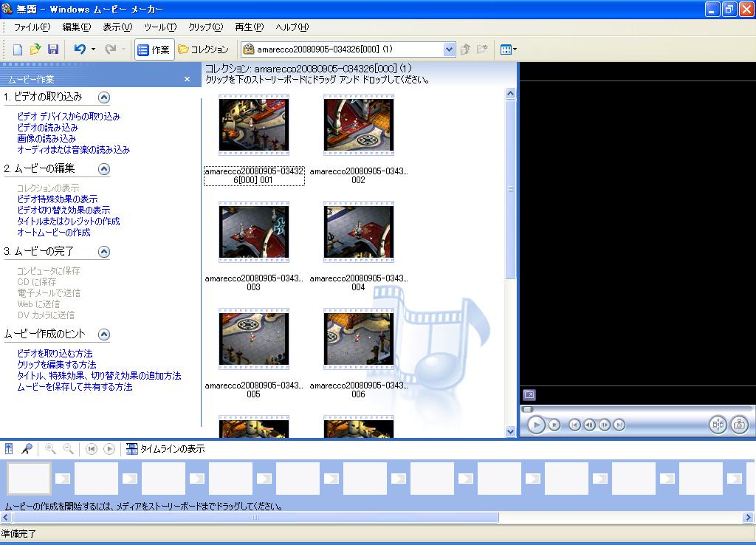Click クリップを編集する方法 hint link
756x545 pixels.
tap(56, 364)
